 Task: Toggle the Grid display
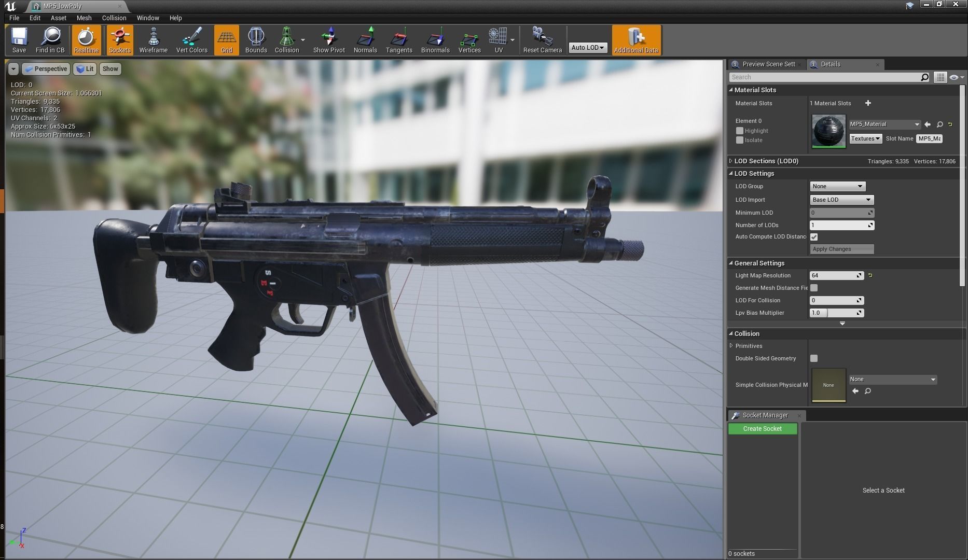pyautogui.click(x=227, y=40)
